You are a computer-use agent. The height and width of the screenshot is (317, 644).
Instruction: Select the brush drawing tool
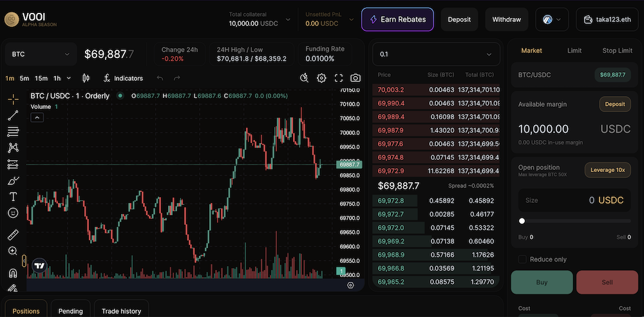point(13,181)
